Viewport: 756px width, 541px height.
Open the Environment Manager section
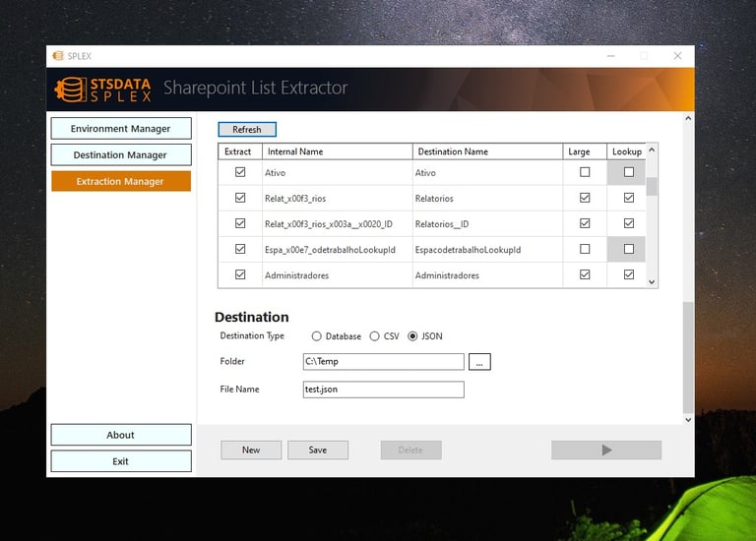[x=120, y=129]
